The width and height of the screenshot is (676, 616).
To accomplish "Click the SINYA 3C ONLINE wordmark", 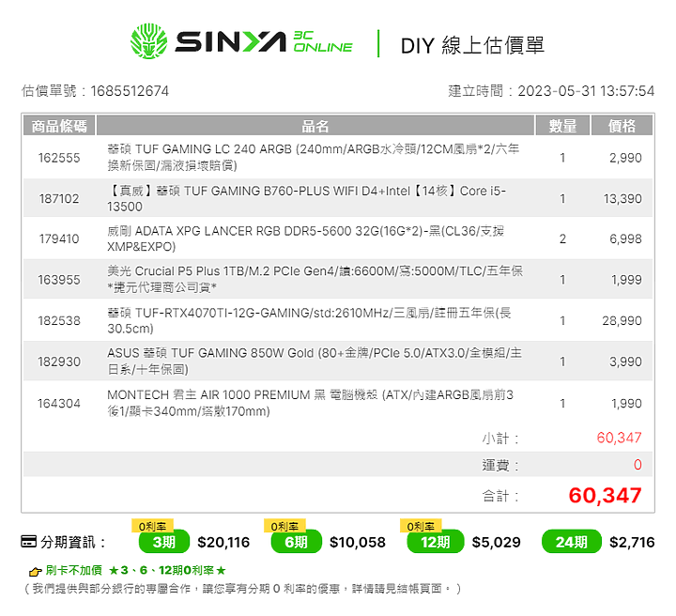I will (x=264, y=42).
